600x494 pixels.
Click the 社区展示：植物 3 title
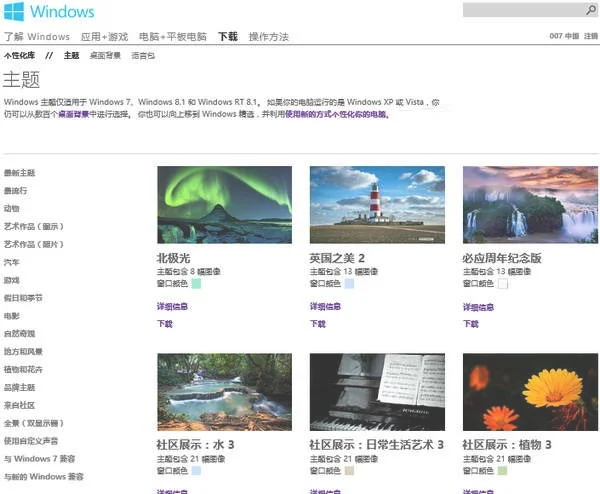507,445
